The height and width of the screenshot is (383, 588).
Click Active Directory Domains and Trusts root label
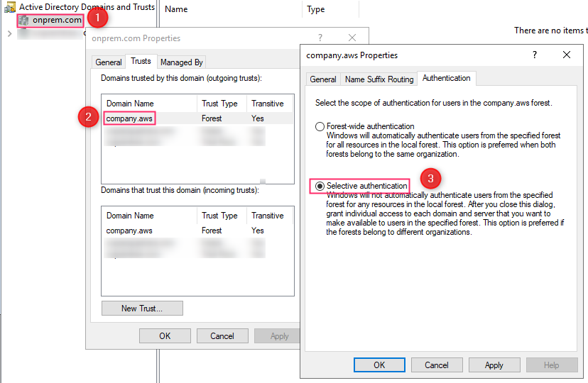coord(87,7)
